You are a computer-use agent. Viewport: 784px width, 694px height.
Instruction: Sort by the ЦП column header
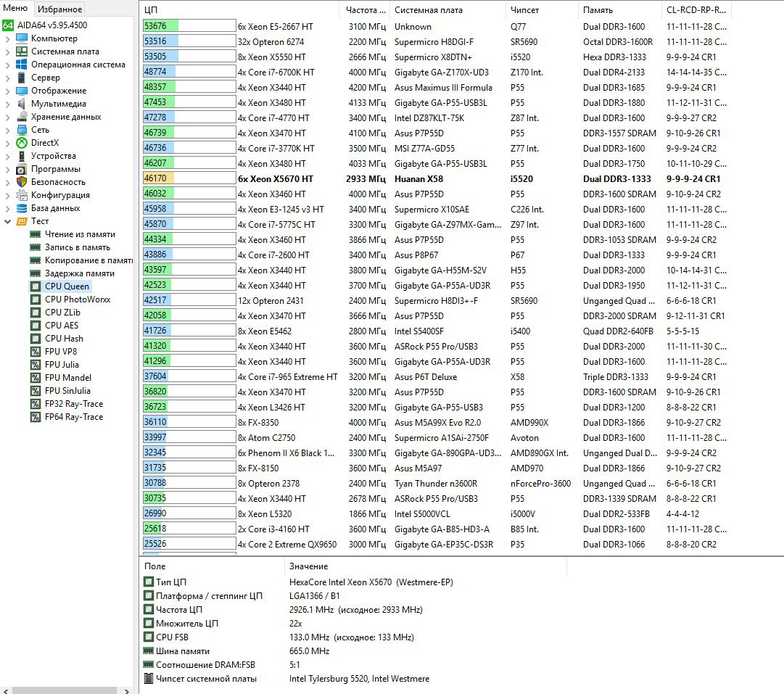pyautogui.click(x=239, y=10)
